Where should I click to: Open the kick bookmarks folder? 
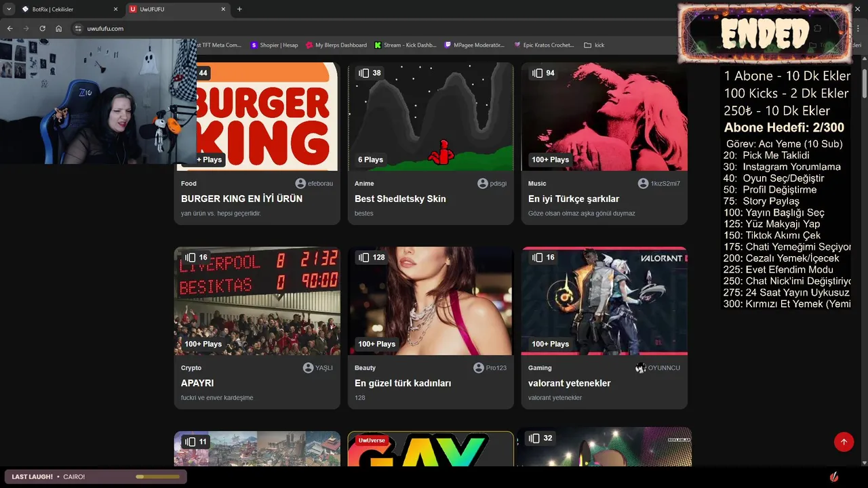click(x=594, y=45)
